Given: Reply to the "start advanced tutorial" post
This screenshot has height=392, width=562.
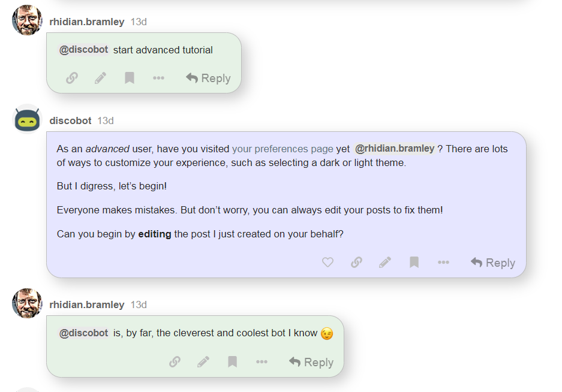Looking at the screenshot, I should coord(208,78).
